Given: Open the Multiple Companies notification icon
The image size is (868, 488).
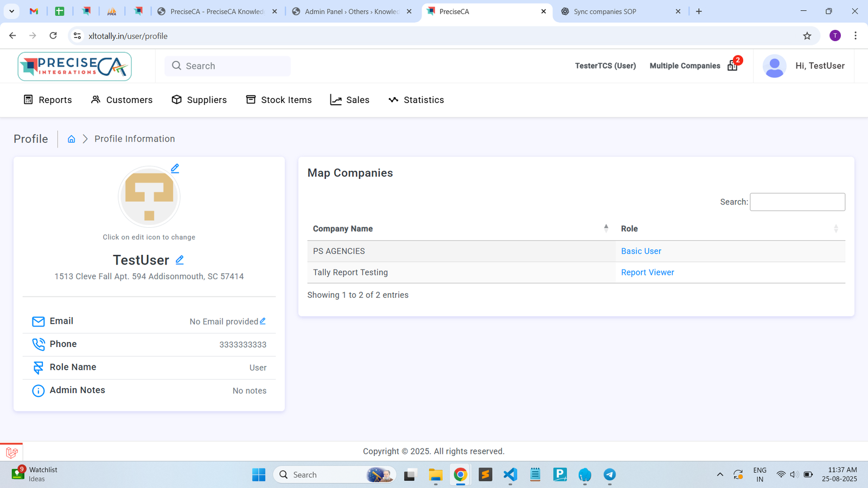Looking at the screenshot, I should click(733, 66).
